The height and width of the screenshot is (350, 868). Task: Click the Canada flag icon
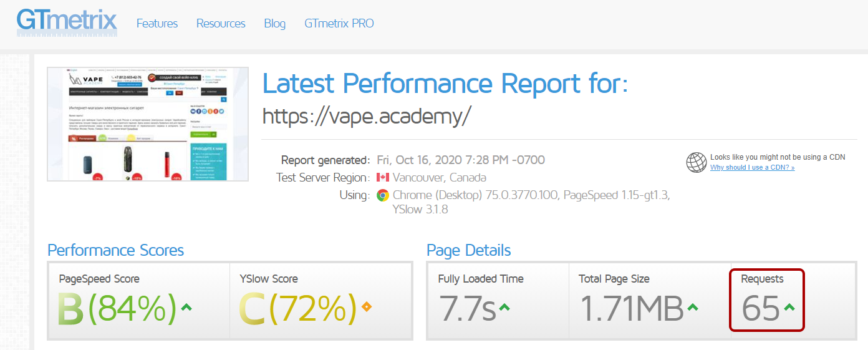382,178
